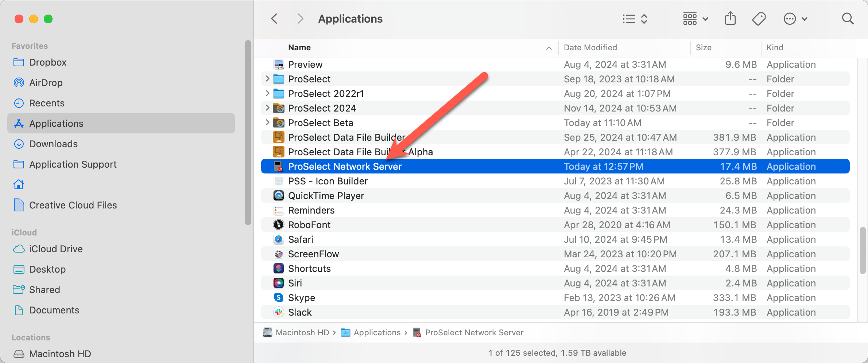
Task: Click the home folder icon in sidebar
Action: (19, 185)
